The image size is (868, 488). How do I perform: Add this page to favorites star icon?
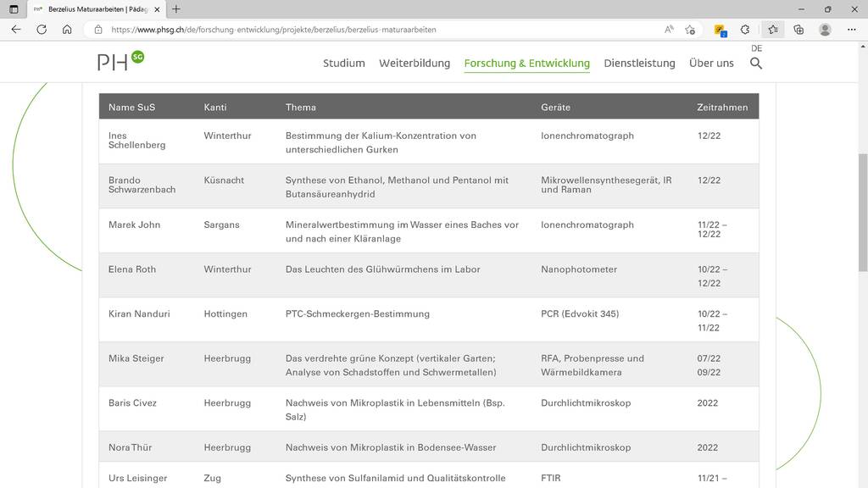[690, 29]
